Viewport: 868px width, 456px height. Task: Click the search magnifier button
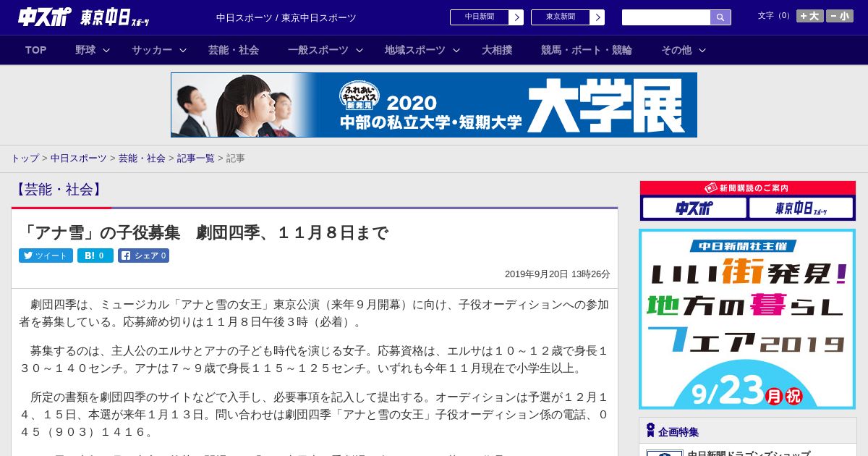point(720,17)
